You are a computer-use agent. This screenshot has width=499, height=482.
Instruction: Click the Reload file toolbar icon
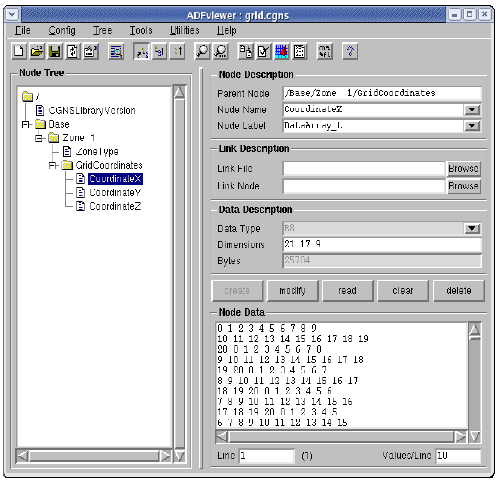pos(72,51)
